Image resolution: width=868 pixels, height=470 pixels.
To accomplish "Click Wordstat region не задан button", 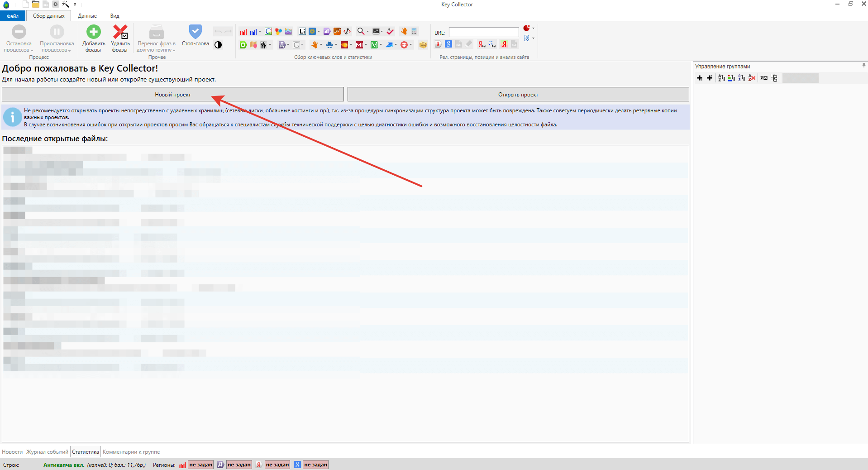I will 201,465.
